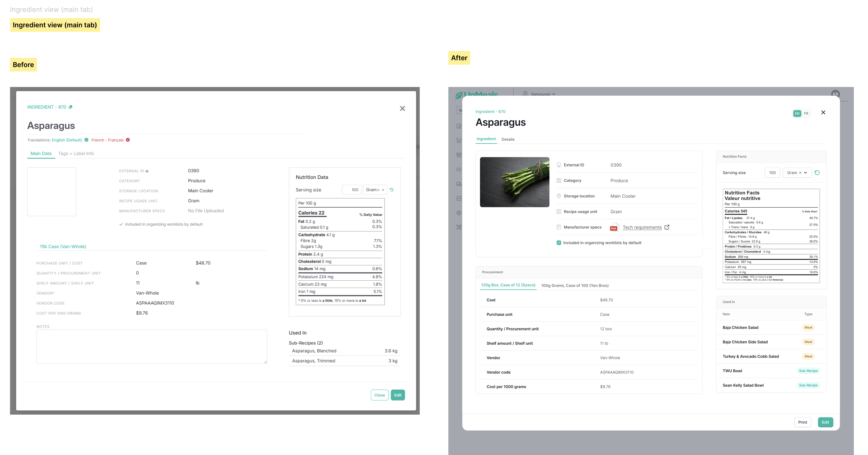The width and height of the screenshot is (868, 455).
Task: Switch language to EN
Action: point(797,114)
